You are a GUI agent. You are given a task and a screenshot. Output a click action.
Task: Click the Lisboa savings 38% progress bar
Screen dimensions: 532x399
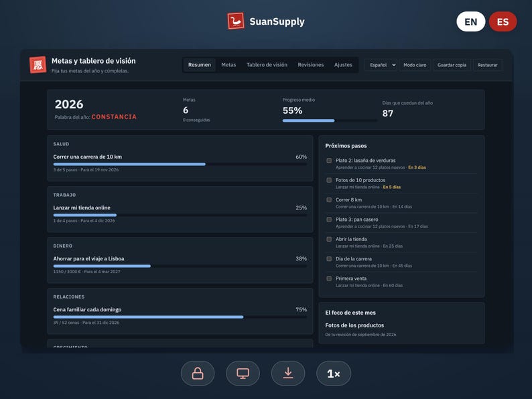180,266
